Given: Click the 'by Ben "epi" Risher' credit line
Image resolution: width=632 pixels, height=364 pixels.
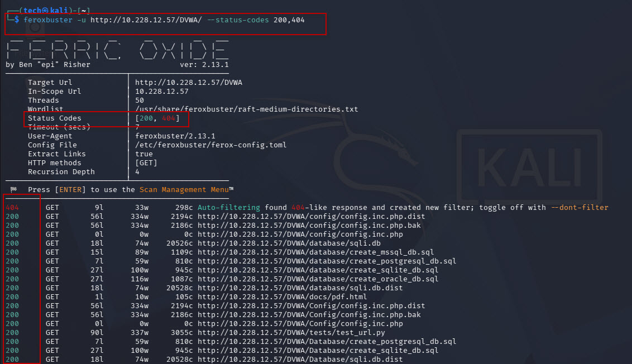Looking at the screenshot, I should [48, 65].
